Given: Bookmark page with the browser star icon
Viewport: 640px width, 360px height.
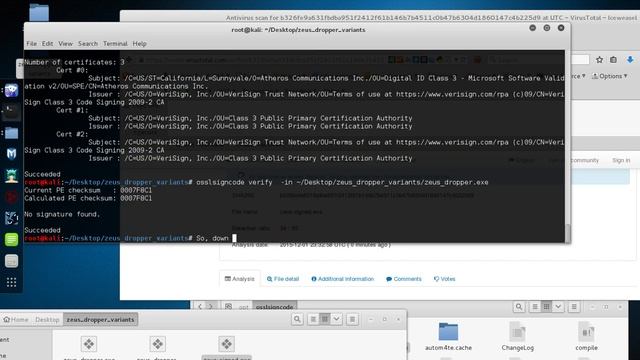Looking at the screenshot, I should coord(599,60).
